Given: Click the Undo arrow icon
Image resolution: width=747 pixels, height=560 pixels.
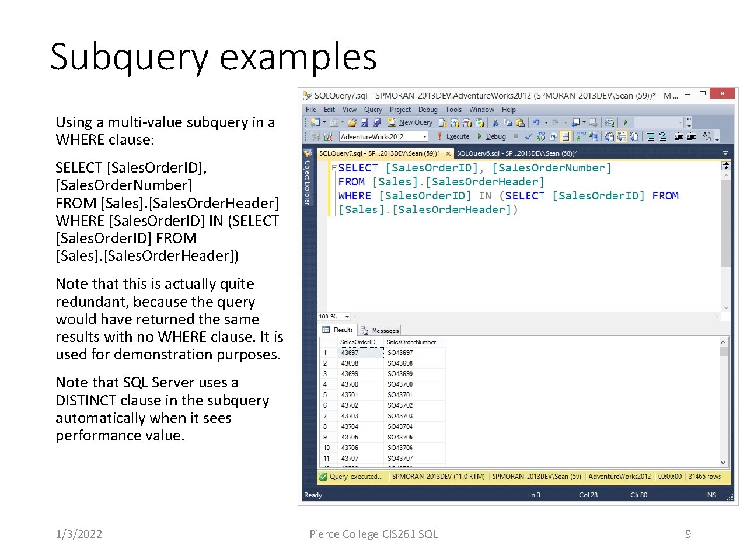Looking at the screenshot, I should tap(536, 123).
